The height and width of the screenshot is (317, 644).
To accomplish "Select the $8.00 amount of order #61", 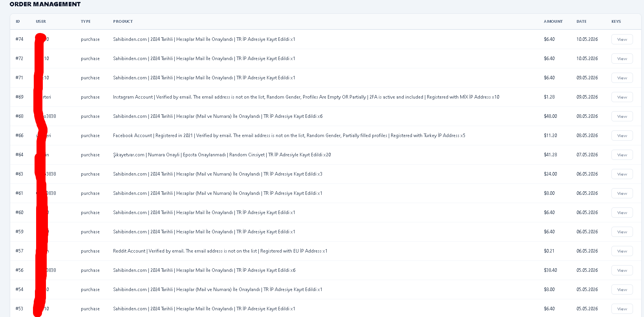I will 549,193.
